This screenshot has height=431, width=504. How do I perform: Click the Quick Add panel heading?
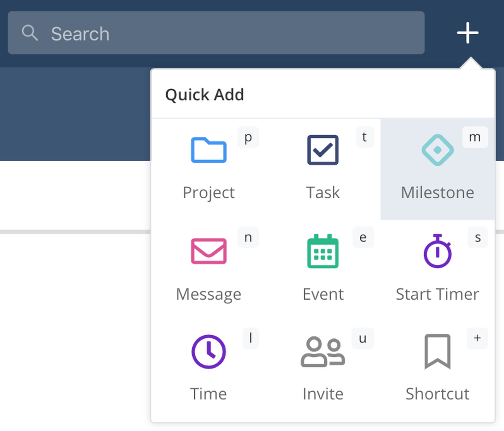click(205, 94)
